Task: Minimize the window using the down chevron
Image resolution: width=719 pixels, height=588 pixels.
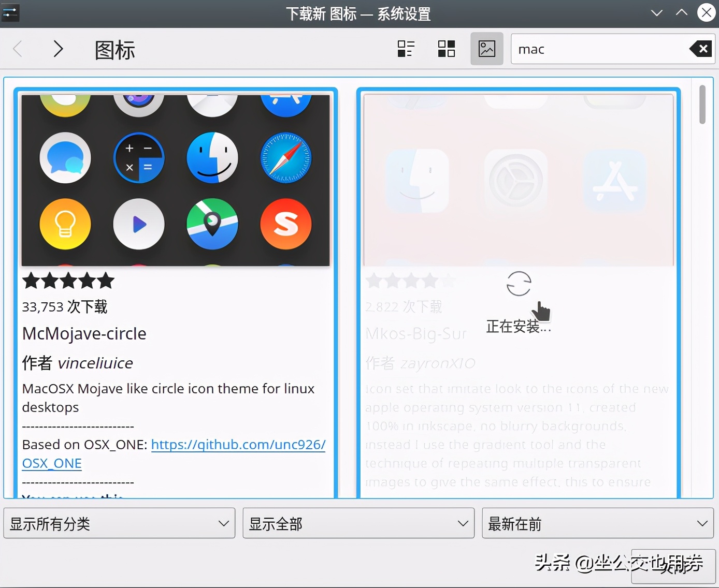Action: [x=657, y=13]
